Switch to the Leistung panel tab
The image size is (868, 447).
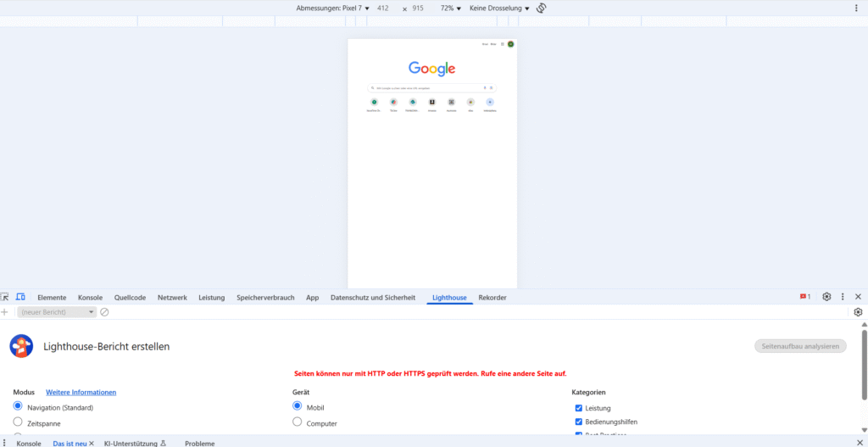211,298
